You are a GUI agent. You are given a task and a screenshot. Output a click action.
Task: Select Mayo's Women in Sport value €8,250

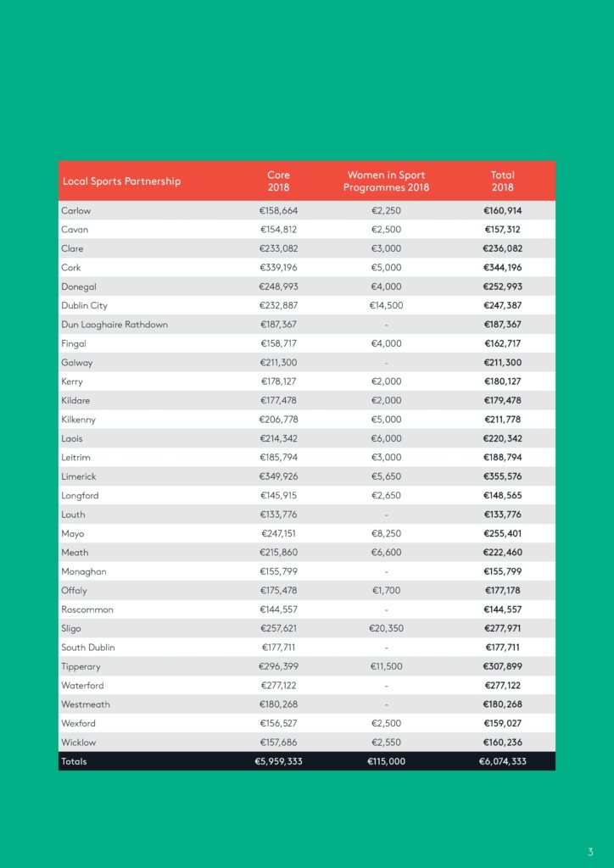click(386, 534)
